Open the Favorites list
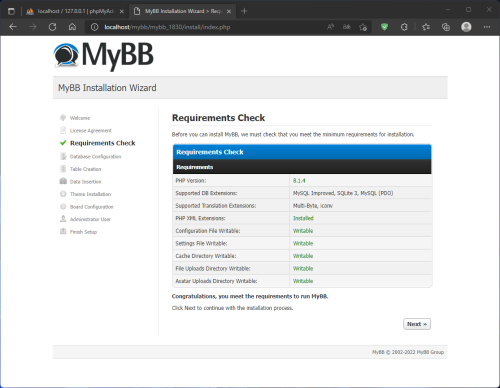The height and width of the screenshot is (388, 500). (x=426, y=27)
